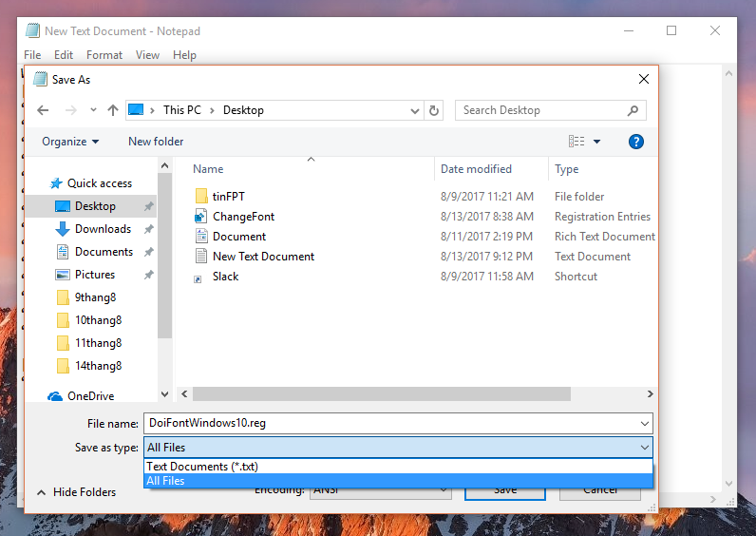
Task: Click the This PC computer icon in address bar
Action: click(136, 110)
